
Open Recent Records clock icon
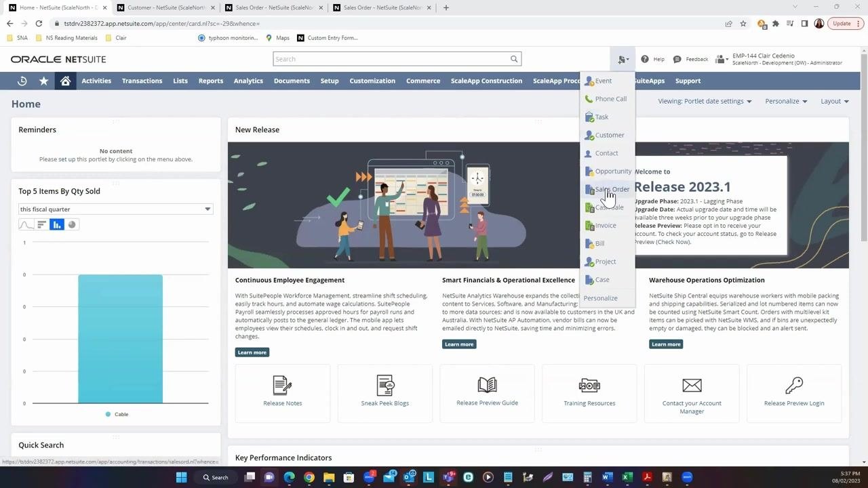pyautogui.click(x=22, y=81)
